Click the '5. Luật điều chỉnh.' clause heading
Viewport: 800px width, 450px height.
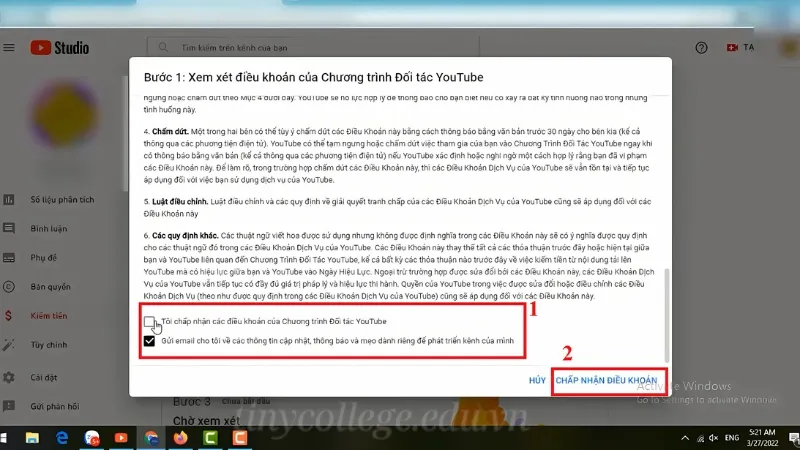pos(176,202)
